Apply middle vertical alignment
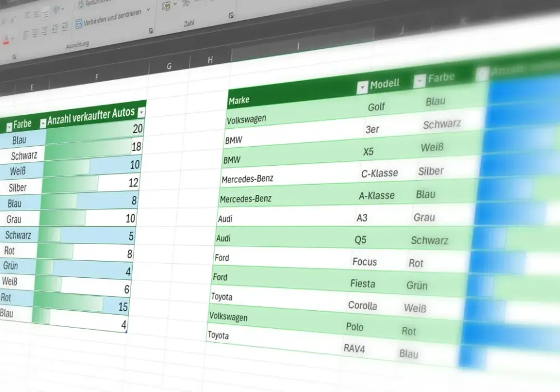The width and height of the screenshot is (560, 392). pyautogui.click(x=36, y=15)
